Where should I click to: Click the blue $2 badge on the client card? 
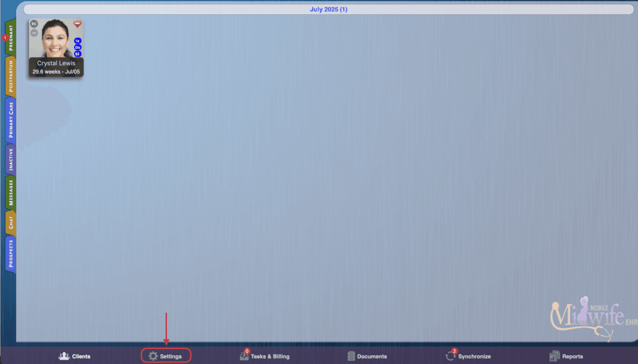point(77,54)
